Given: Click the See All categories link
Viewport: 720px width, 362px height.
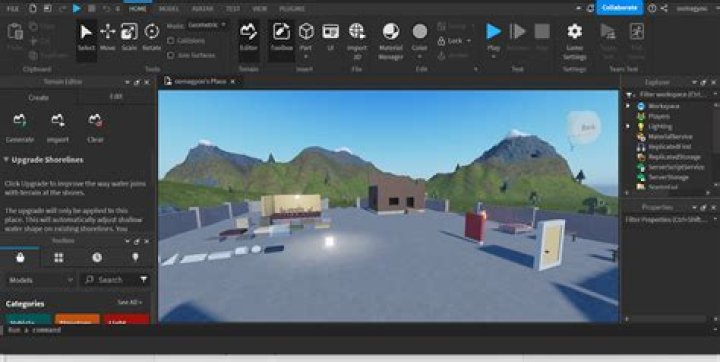Looking at the screenshot, I should (129, 302).
